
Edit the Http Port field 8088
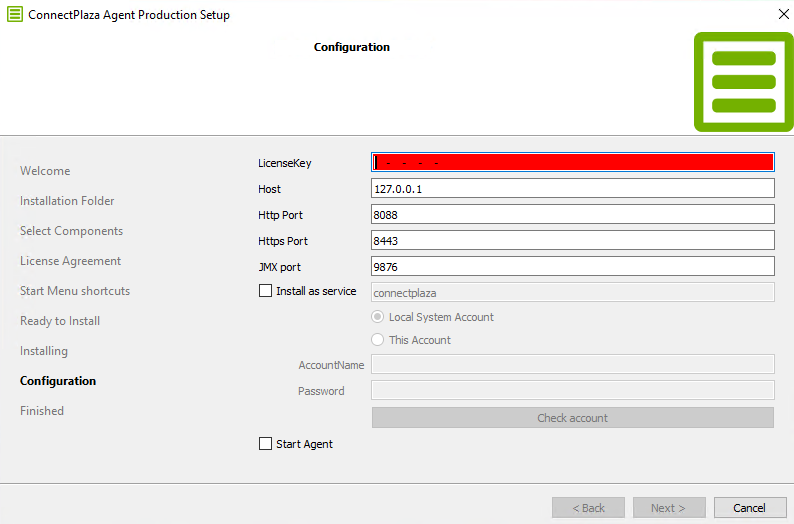point(573,214)
